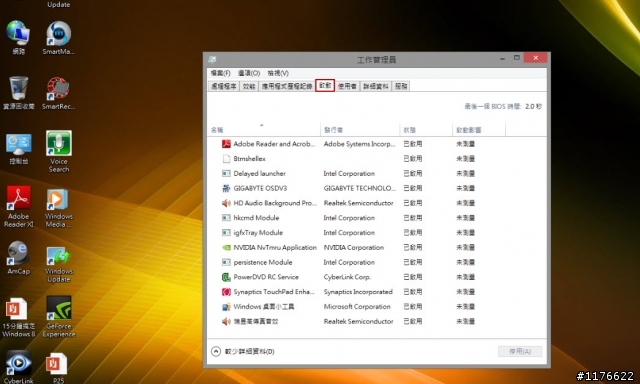This screenshot has width=640, height=384.
Task: Switch to the 應用程式歷程記錄 tab
Action: [x=287, y=86]
